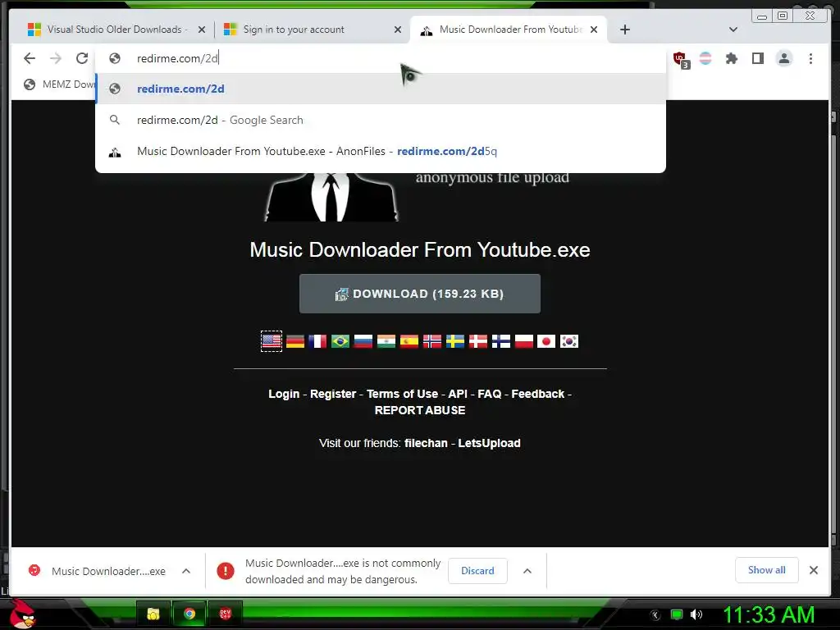Click the REPORT ABUSE link
This screenshot has height=630, width=840.
click(x=420, y=410)
